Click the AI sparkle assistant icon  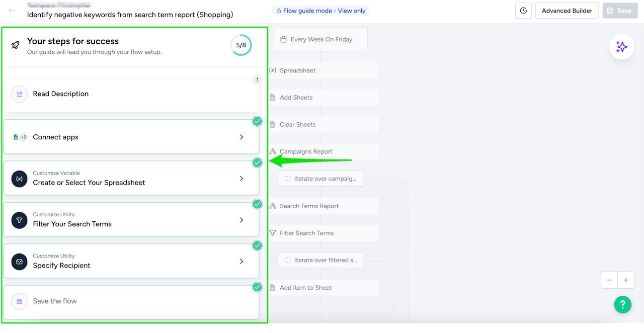coord(621,47)
